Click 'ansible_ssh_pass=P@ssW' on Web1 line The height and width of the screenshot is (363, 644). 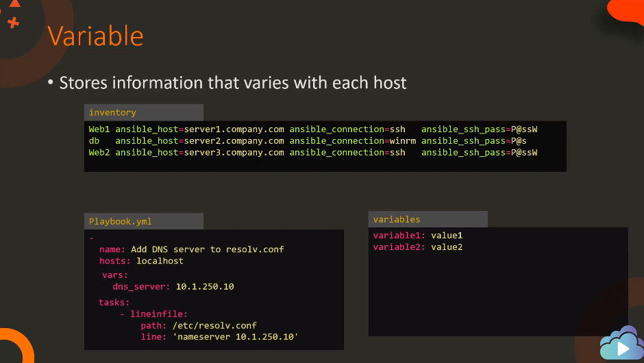[x=480, y=129]
